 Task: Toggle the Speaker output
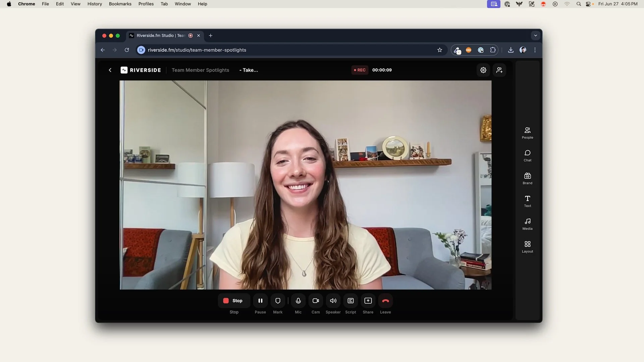(x=333, y=301)
